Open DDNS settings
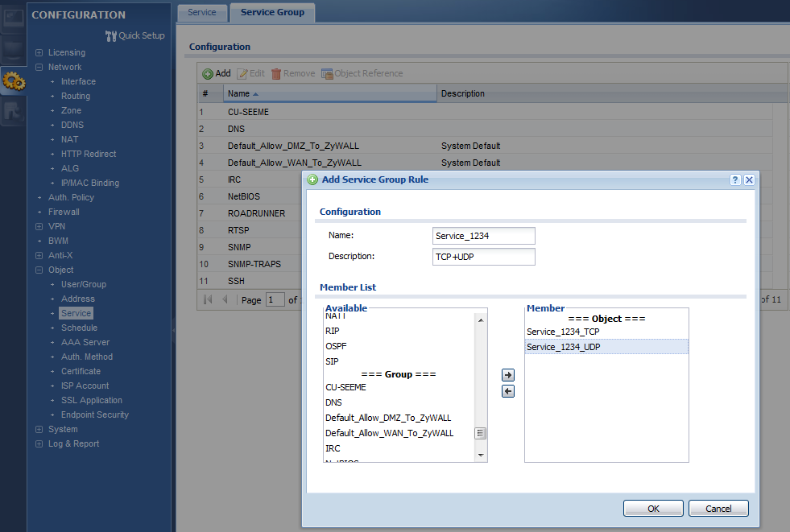The image size is (790, 532). point(72,126)
